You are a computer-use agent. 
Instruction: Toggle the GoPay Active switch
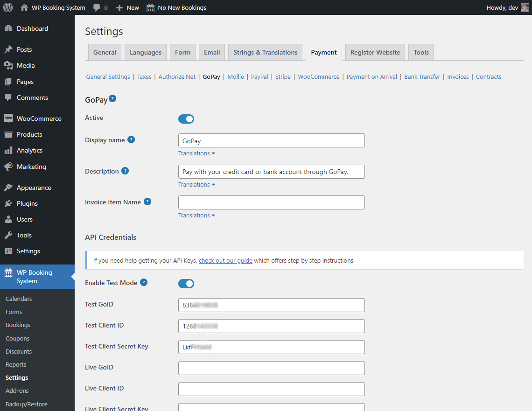pyautogui.click(x=186, y=119)
